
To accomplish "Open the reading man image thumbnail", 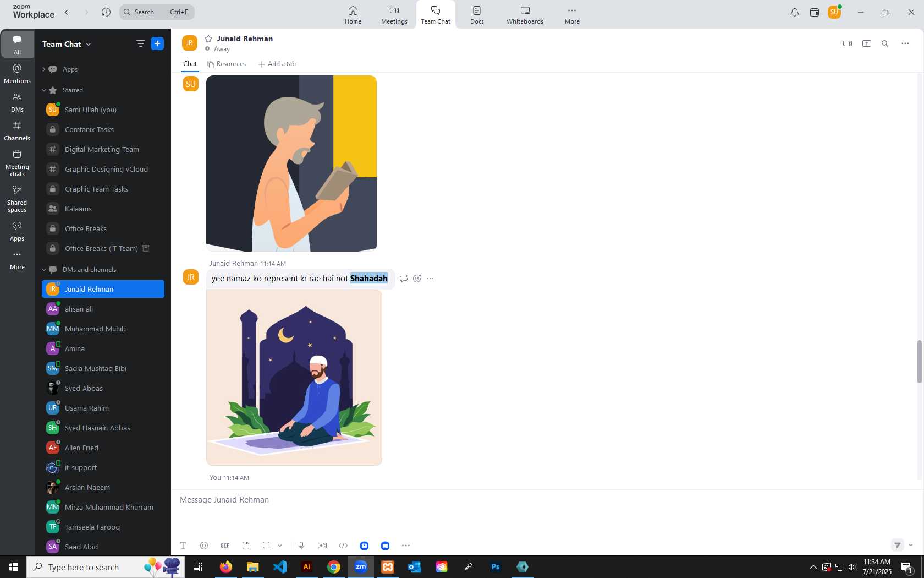I will [x=291, y=163].
